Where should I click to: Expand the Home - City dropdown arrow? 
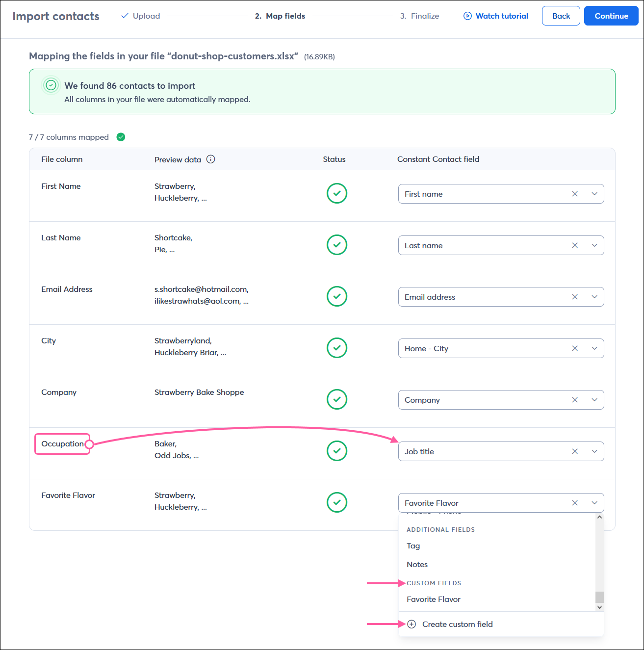coord(594,348)
